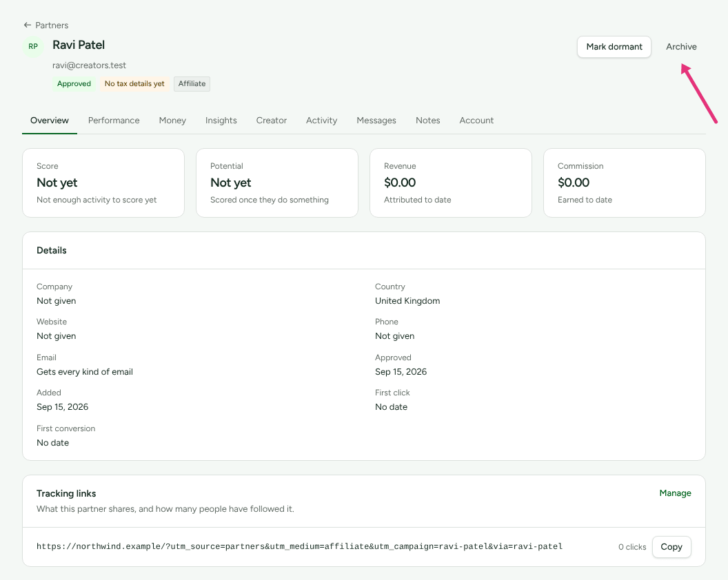The width and height of the screenshot is (728, 580).
Task: Select the ravi@creators.test email text
Action: click(x=89, y=65)
